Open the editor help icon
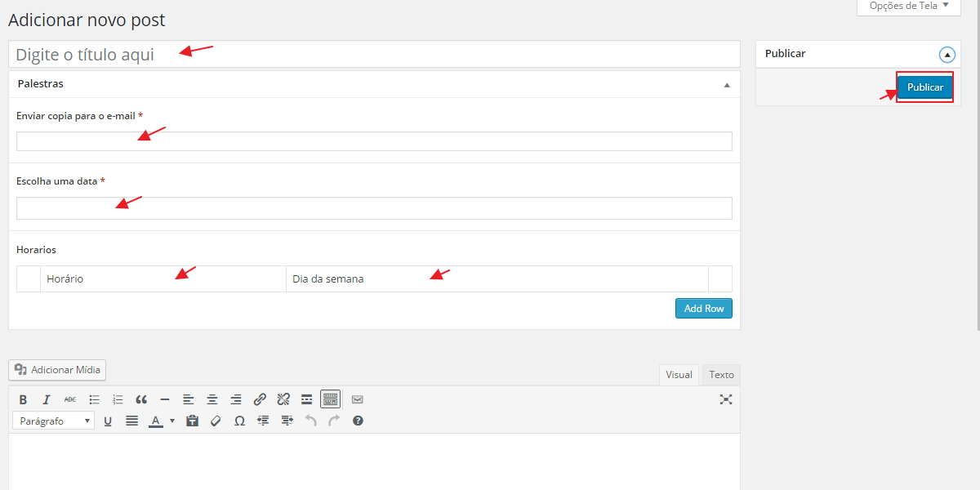Viewport: 980px width, 490px height. [358, 421]
